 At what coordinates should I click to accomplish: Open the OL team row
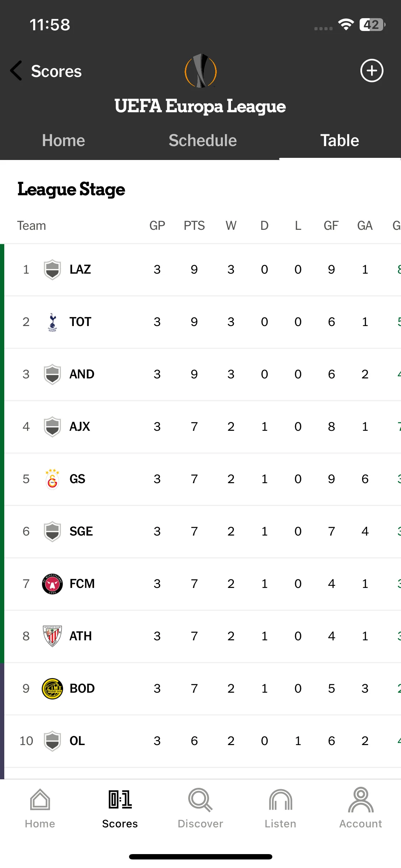tap(202, 741)
